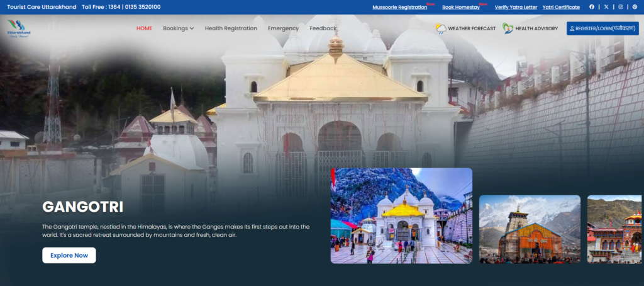Image resolution: width=644 pixels, height=286 pixels.
Task: Open the Health Registration menu item
Action: (x=231, y=28)
